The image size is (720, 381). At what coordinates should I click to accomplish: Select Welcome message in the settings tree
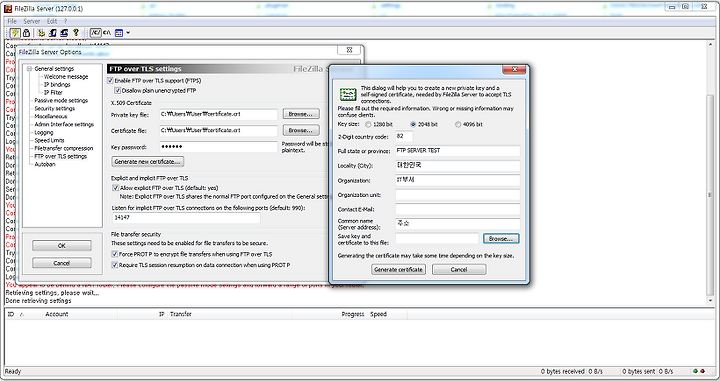point(66,77)
